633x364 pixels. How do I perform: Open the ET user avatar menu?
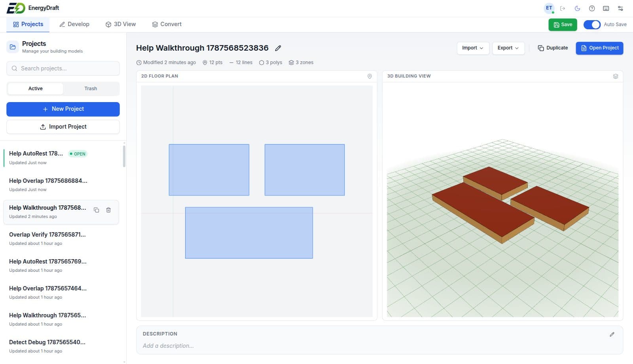click(x=549, y=8)
